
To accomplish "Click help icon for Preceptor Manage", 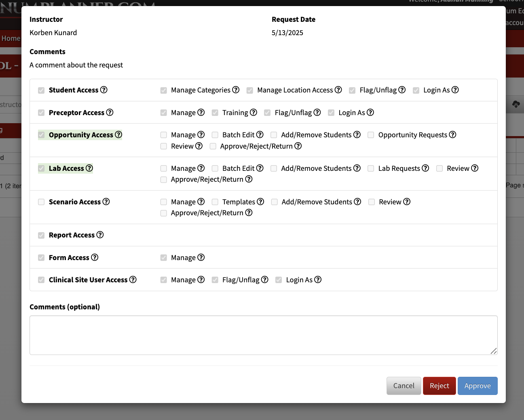I will [201, 112].
